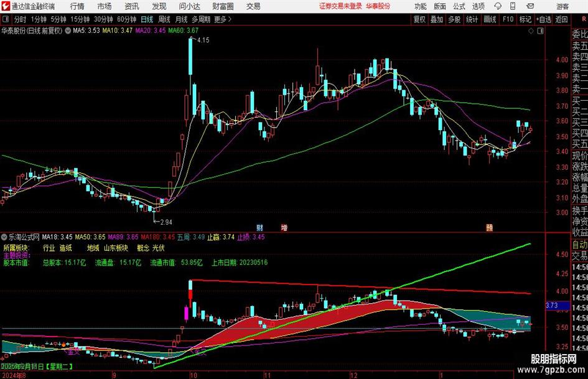Open the 问小达 menu

189,6
